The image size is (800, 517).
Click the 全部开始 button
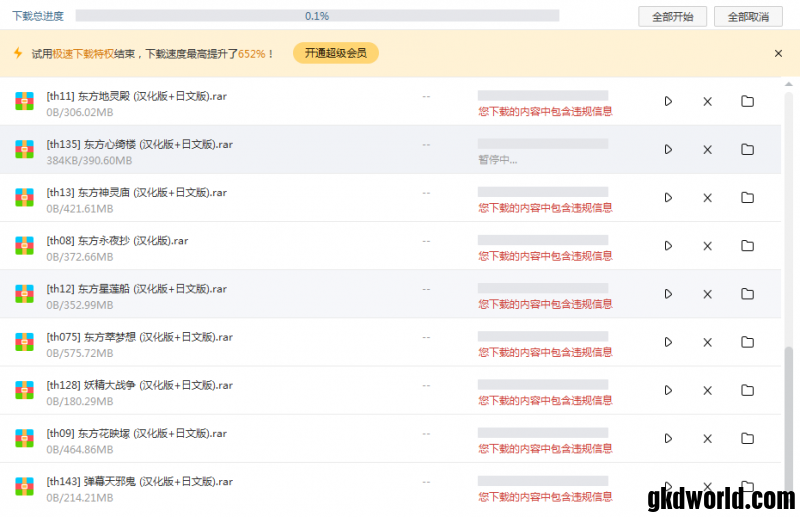(672, 17)
